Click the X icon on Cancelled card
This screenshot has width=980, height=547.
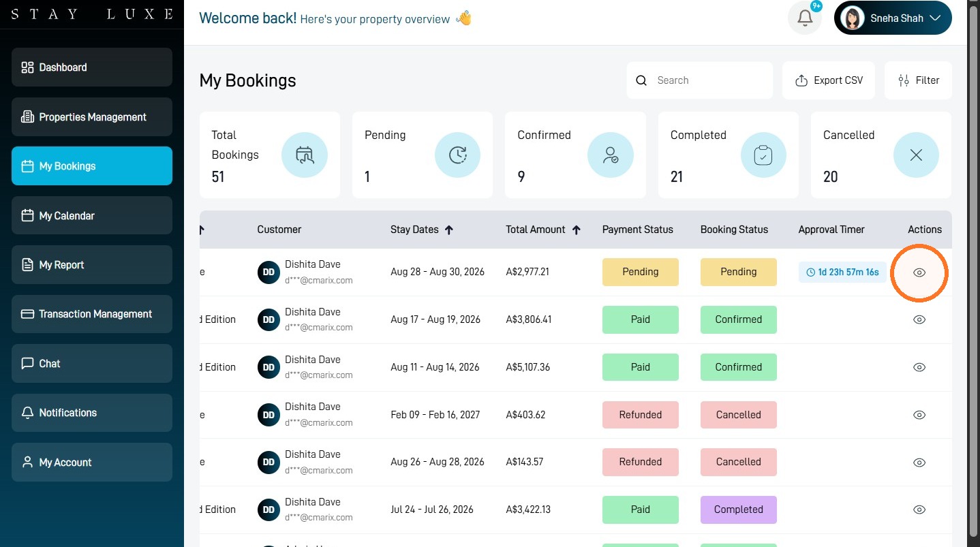click(916, 155)
